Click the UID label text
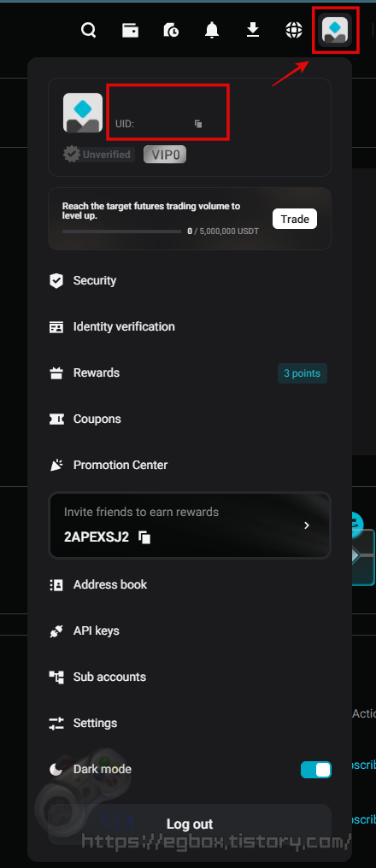The image size is (376, 868). click(x=125, y=124)
